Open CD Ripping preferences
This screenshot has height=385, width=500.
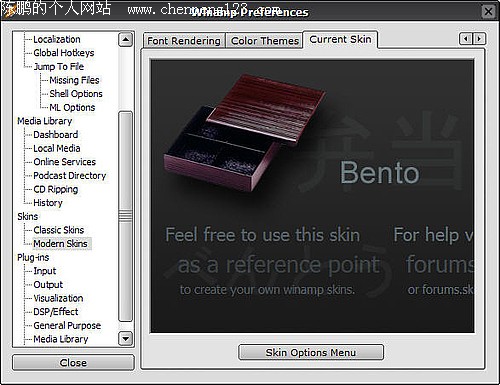(x=56, y=189)
